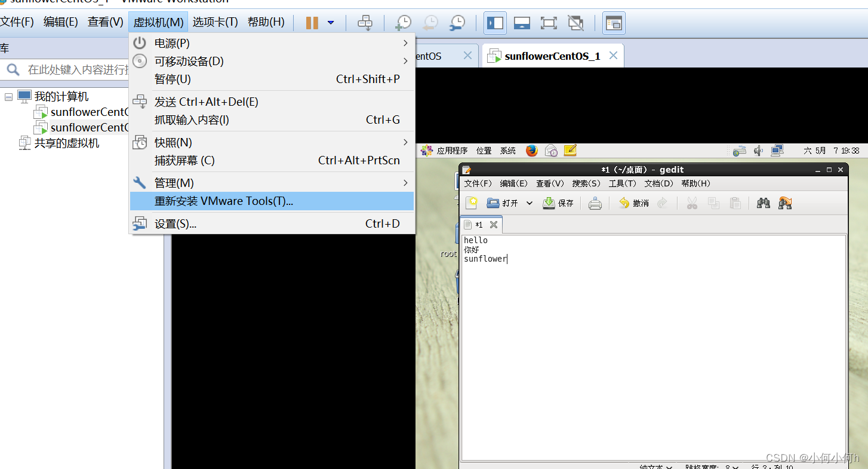Screen dimensions: 868x469
Task: Select 共享的虚拟机 in the library tree
Action: coord(67,143)
